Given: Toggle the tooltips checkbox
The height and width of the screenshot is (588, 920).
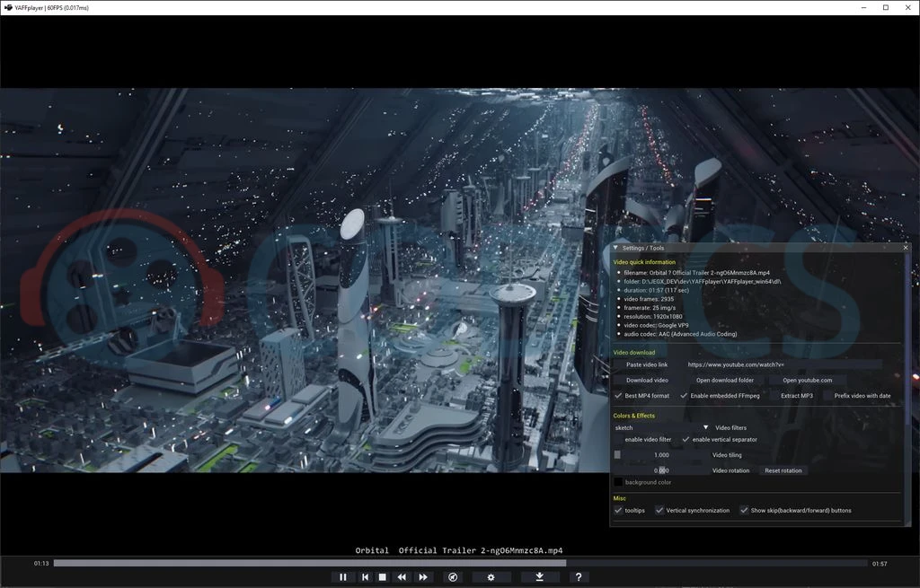Looking at the screenshot, I should click(x=618, y=510).
